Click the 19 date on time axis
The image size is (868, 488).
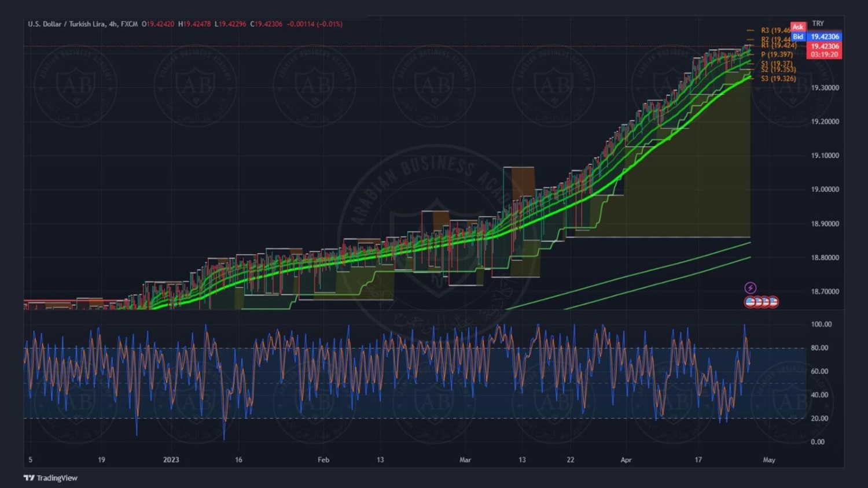click(x=101, y=460)
